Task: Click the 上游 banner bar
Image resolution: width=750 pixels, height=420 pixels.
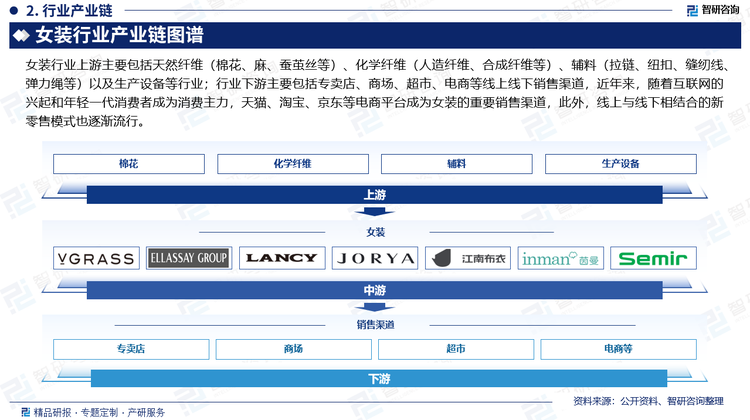Action: click(375, 195)
